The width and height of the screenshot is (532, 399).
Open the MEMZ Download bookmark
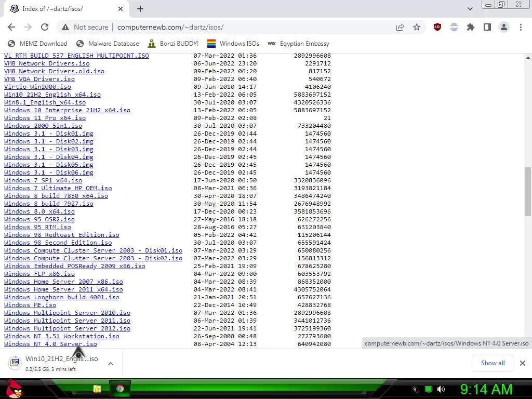click(37, 44)
